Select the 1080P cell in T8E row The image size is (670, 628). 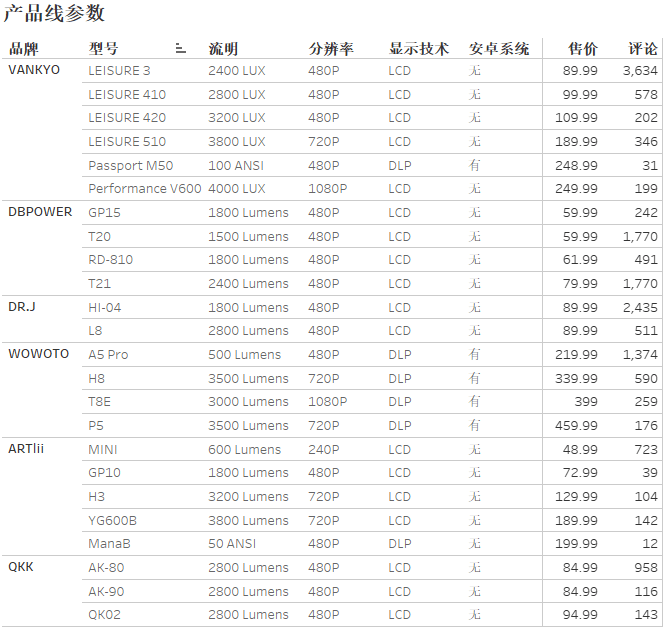[x=328, y=401]
